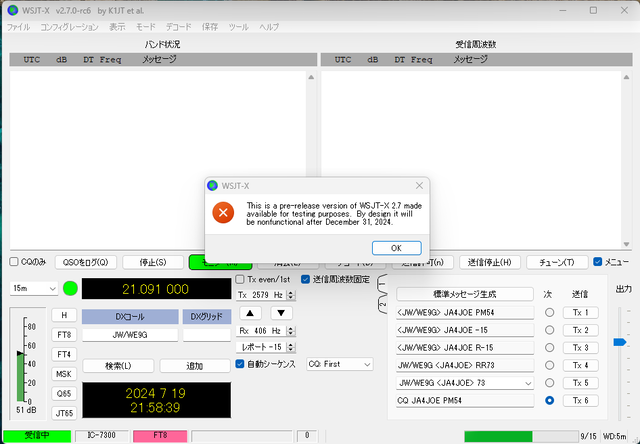The height and width of the screenshot is (444, 640).
Task: Click the FT4 mode button
Action: [64, 355]
